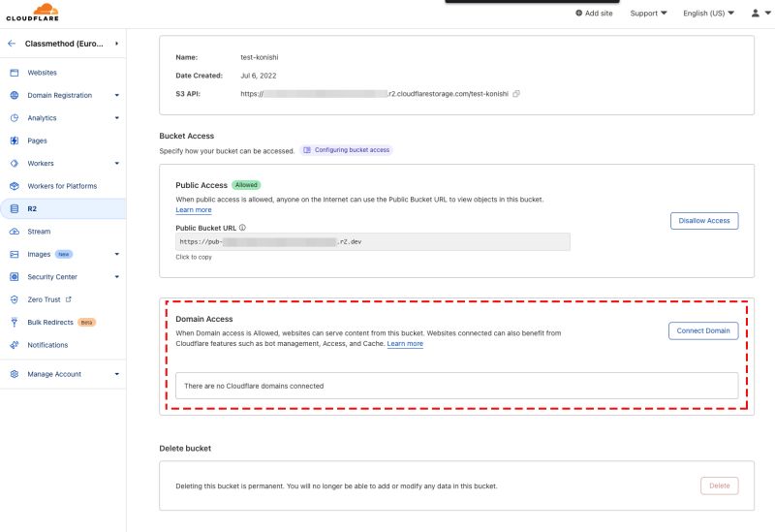Viewport: 775px width, 532px height.
Task: Click the Connect Domain button
Action: (x=703, y=330)
